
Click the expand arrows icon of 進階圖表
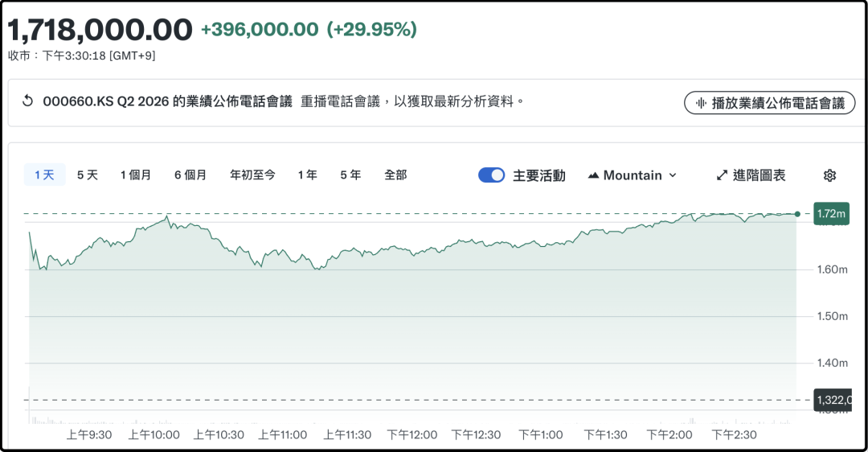click(x=722, y=175)
